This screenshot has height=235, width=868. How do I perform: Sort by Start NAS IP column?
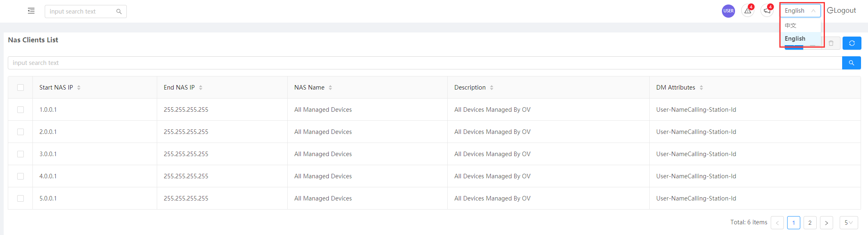(x=79, y=88)
